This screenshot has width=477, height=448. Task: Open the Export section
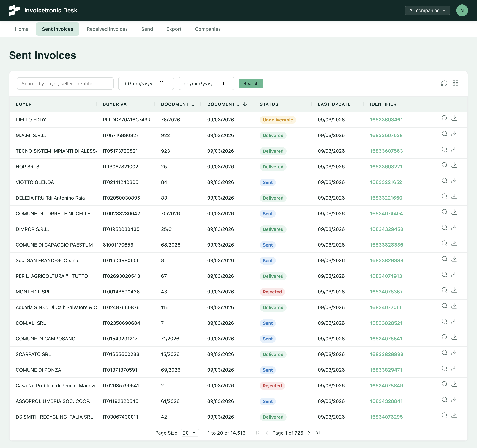174,29
